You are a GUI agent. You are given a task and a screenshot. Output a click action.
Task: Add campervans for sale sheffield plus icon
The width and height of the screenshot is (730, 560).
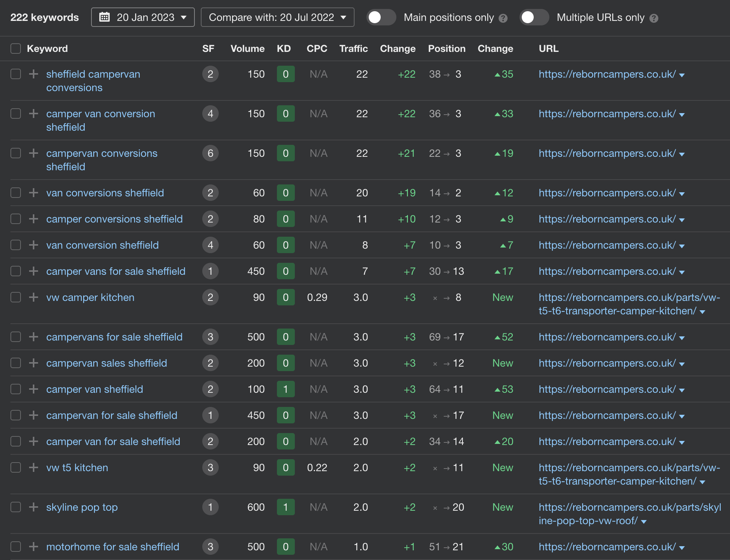34,337
